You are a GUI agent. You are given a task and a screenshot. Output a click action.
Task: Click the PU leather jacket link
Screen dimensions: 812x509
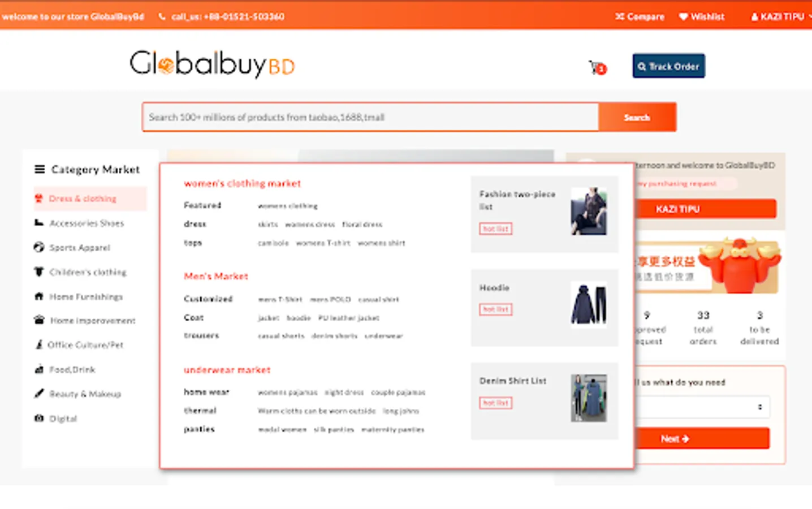[348, 318]
